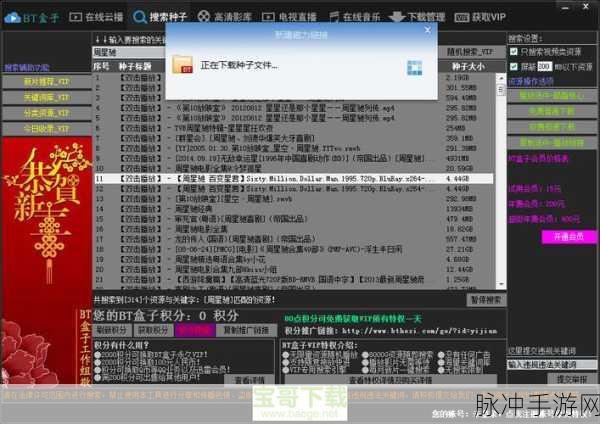Click the 序号 column header
This screenshot has width=600, height=424.
pyautogui.click(x=101, y=67)
